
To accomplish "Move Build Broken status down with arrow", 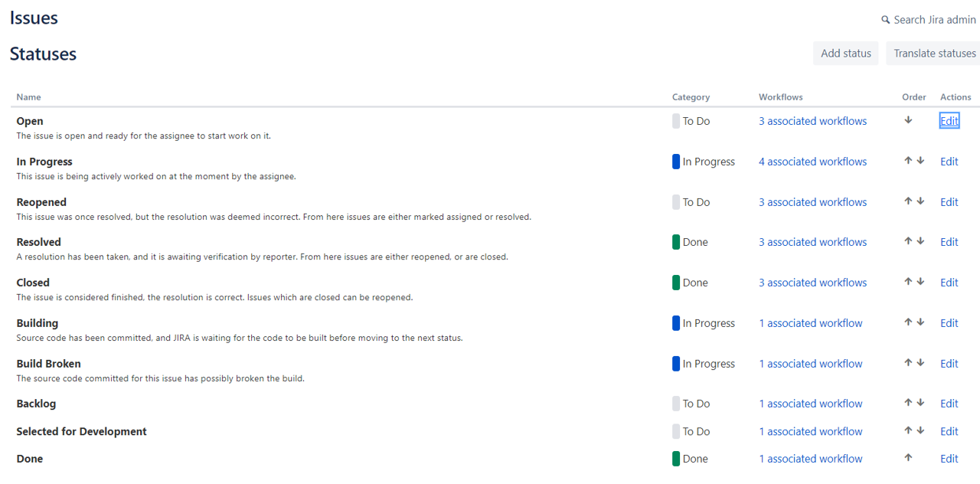I will coord(920,363).
